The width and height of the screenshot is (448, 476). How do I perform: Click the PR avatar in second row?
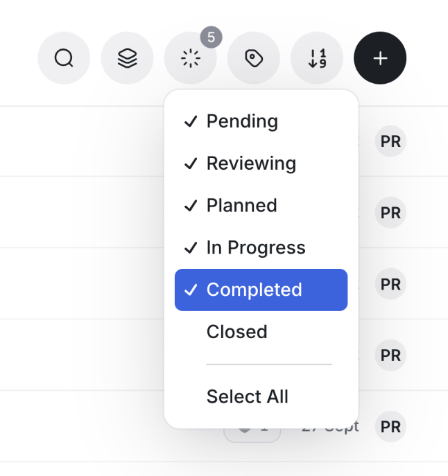coord(390,213)
